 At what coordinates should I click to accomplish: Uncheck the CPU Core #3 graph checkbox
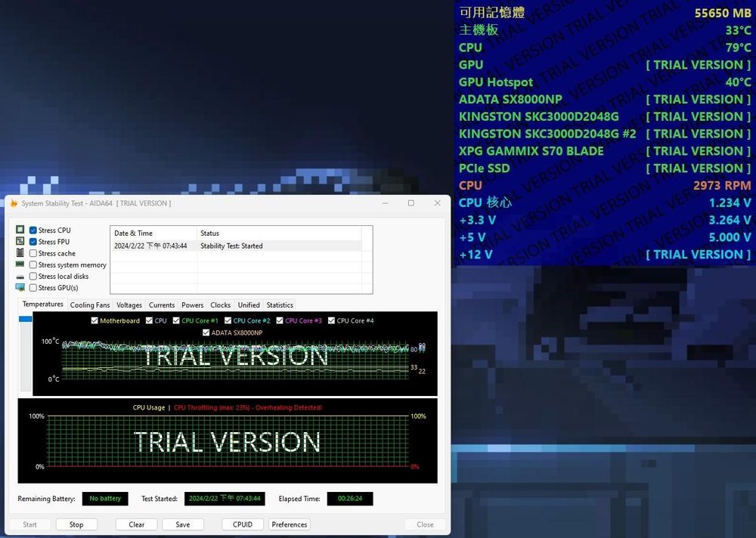coord(281,320)
